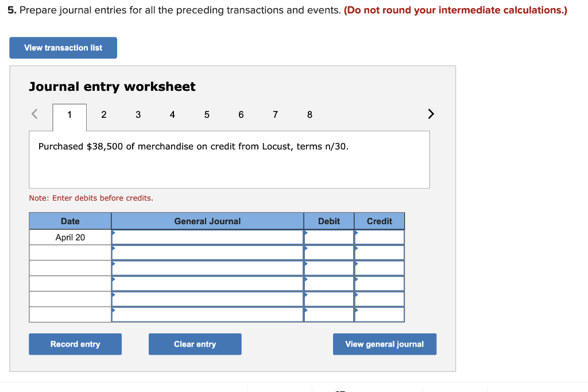
Task: Click Credit field in third row
Action: tap(380, 268)
